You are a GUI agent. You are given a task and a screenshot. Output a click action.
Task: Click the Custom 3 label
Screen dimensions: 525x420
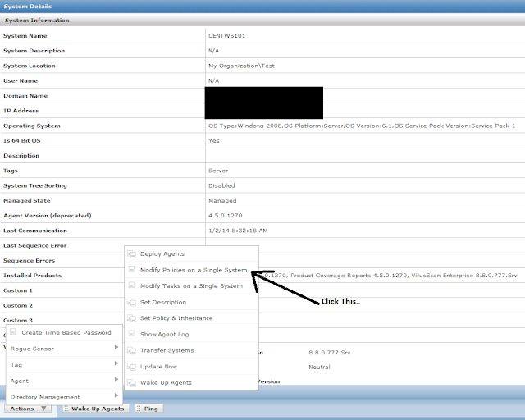[x=18, y=321]
